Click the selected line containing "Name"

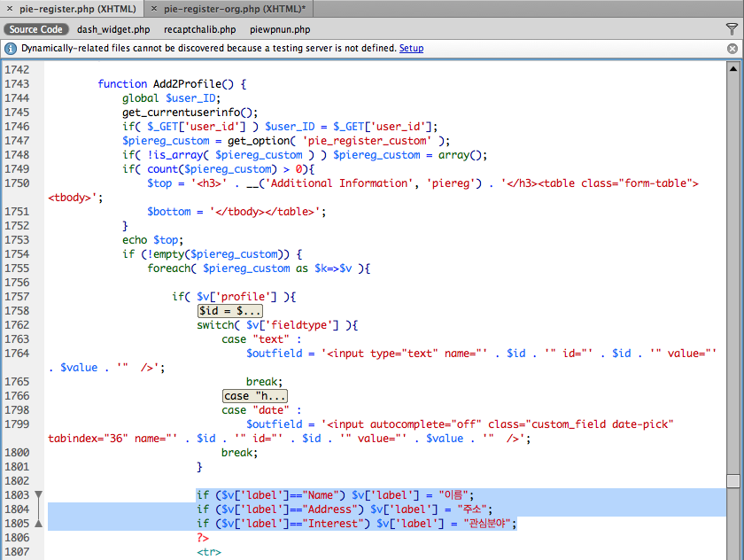(336, 495)
